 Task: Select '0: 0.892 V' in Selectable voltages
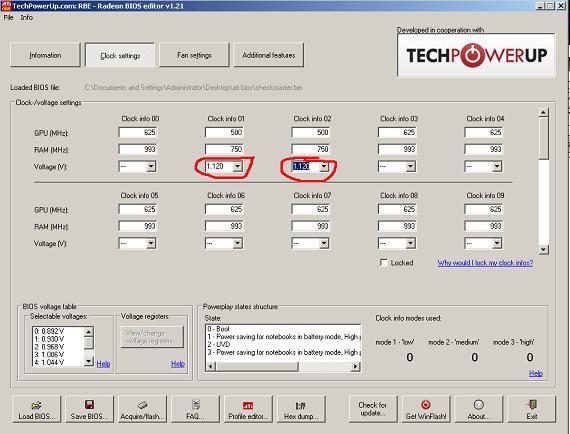(49, 331)
